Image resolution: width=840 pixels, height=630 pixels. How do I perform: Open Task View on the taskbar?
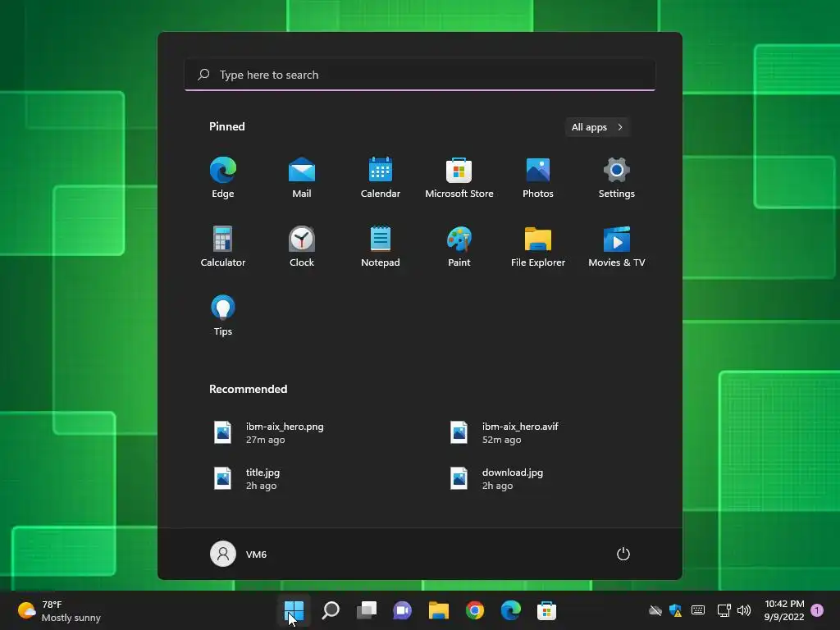coord(367,610)
